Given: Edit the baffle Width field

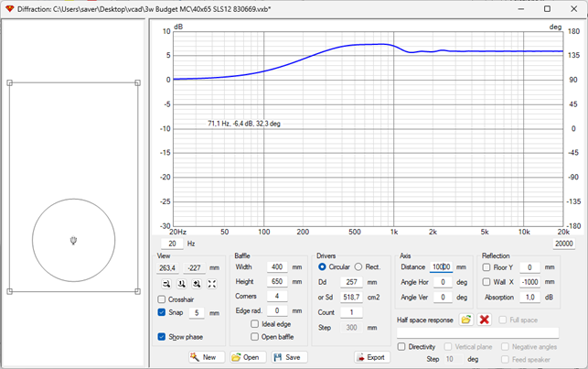Looking at the screenshot, I should pos(277,266).
